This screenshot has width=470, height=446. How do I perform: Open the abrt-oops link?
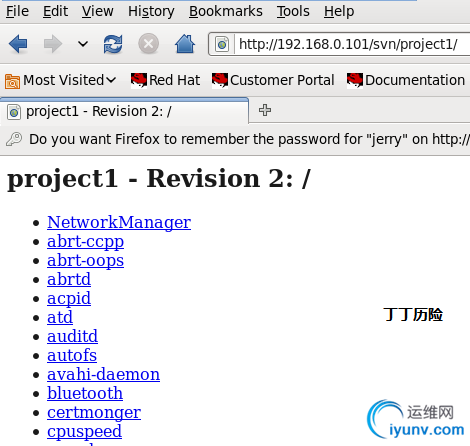click(85, 260)
